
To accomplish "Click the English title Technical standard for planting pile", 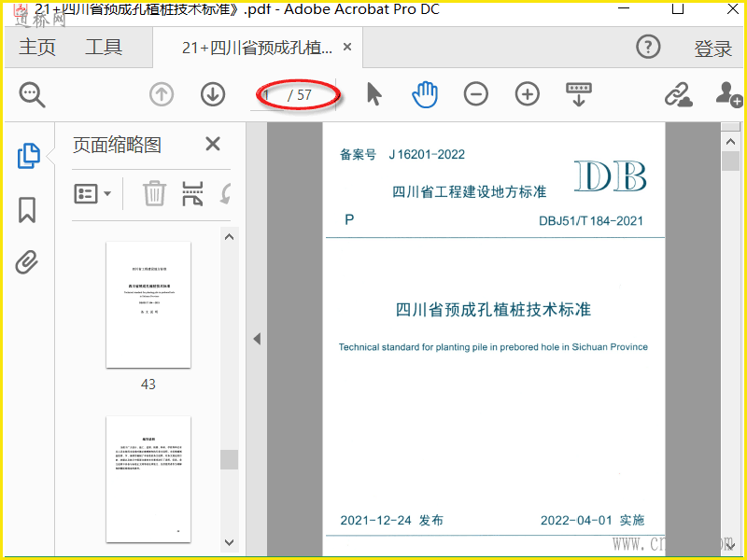I will point(493,347).
